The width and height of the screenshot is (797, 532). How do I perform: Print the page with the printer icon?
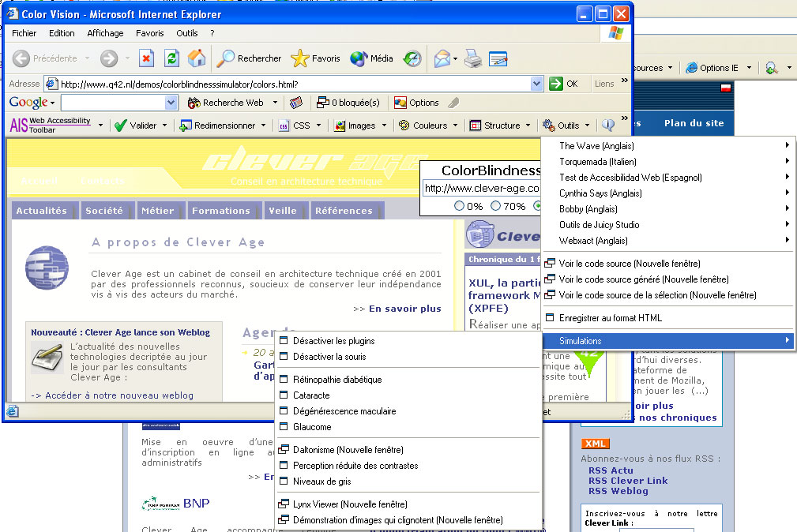pos(473,58)
